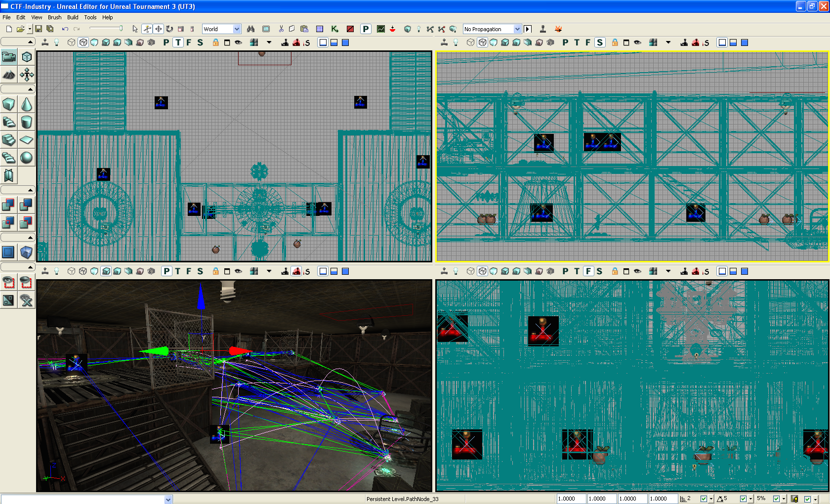Click the Cut scissors icon

tap(281, 29)
